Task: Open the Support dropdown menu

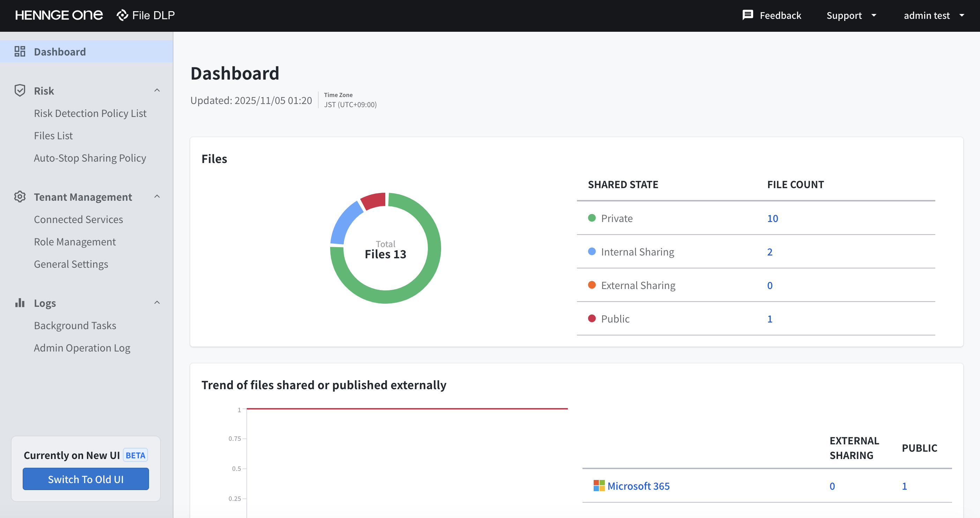Action: 852,15
